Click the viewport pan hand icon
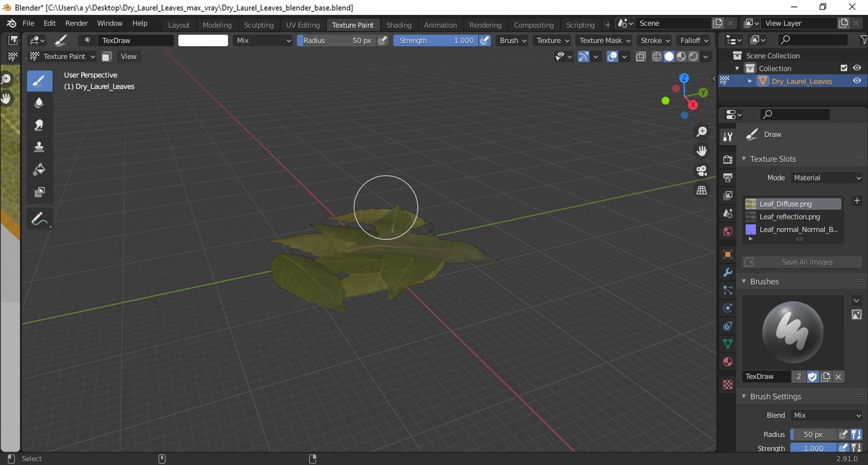The width and height of the screenshot is (868, 465). tap(702, 151)
